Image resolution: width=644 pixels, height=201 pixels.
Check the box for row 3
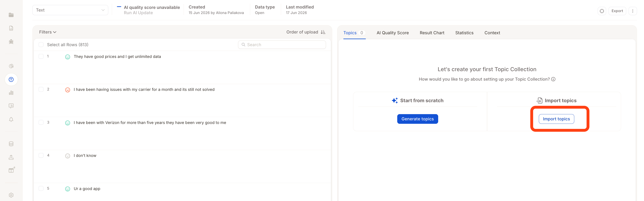coord(41,122)
